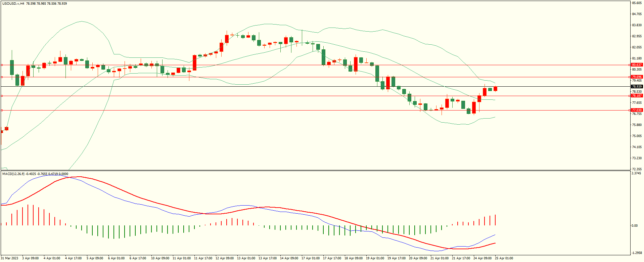This screenshot has width=644, height=262.
Task: Click the -1.2958 MACD scale label
Action: click(x=637, y=253)
